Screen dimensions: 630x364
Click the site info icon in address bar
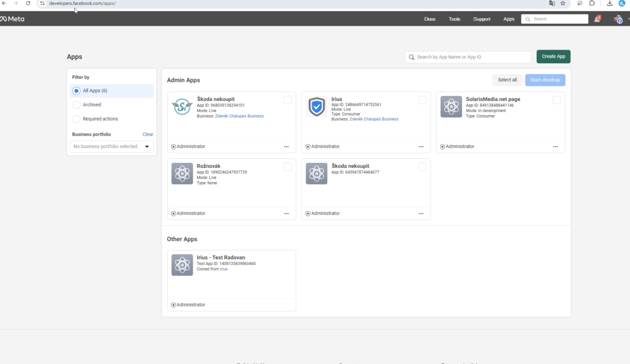point(42,3)
